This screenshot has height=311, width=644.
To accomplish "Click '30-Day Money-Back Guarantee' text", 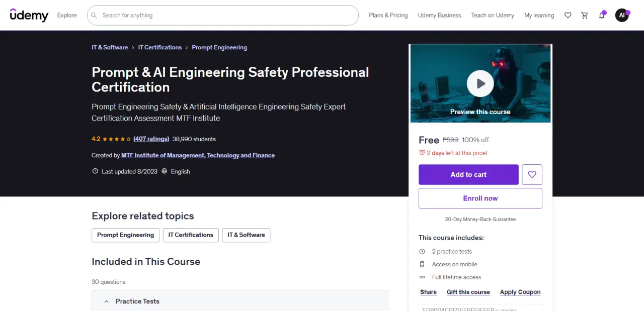I will click(480, 219).
